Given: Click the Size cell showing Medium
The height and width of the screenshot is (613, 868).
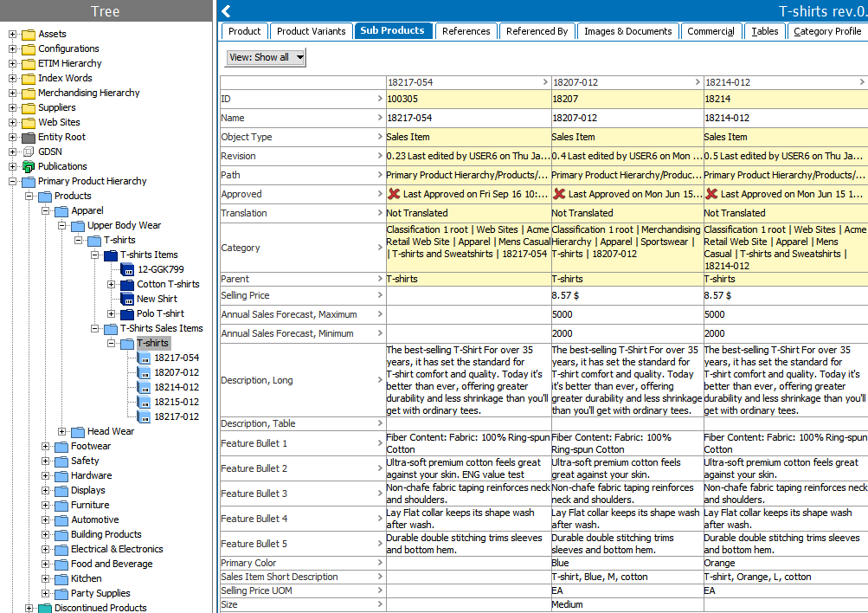Looking at the screenshot, I should pyautogui.click(x=627, y=604).
